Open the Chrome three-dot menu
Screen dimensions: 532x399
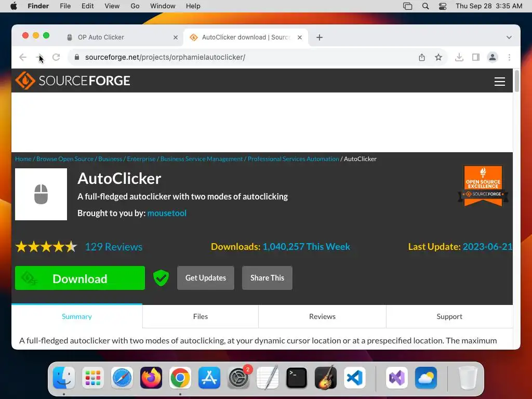tap(509, 57)
